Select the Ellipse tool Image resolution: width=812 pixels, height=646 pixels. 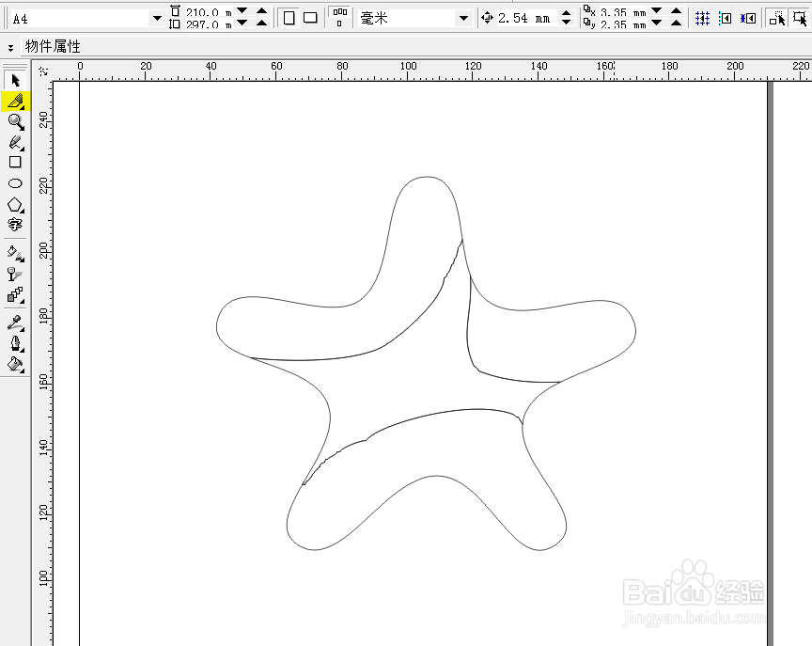point(15,184)
